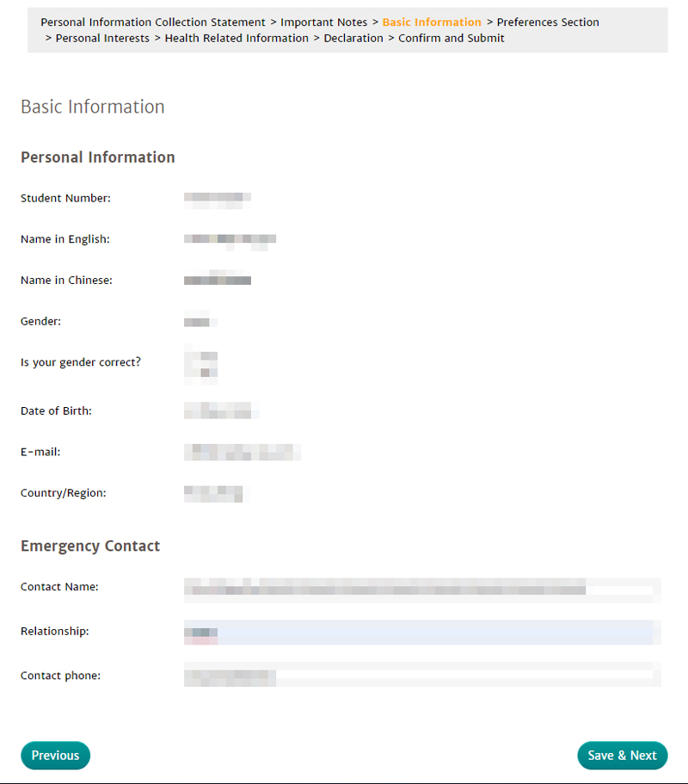Select the highlighted Basic Information breadcrumb
This screenshot has height=784, width=688.
(x=432, y=22)
